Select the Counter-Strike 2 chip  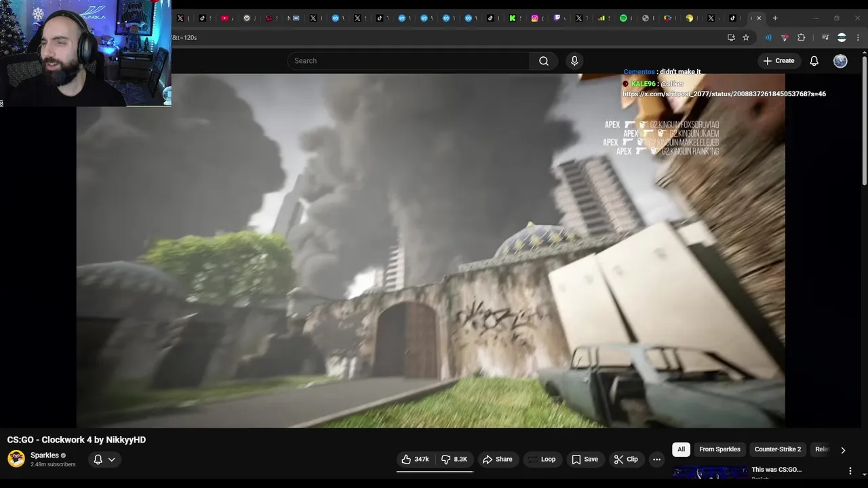pos(778,449)
